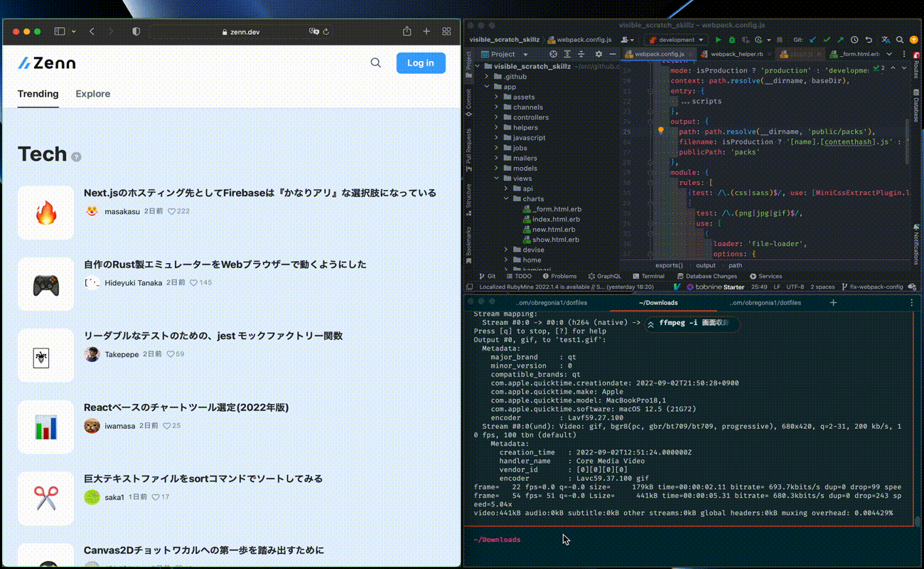Add a new terminal tab with plus
924x569 pixels.
833,302
